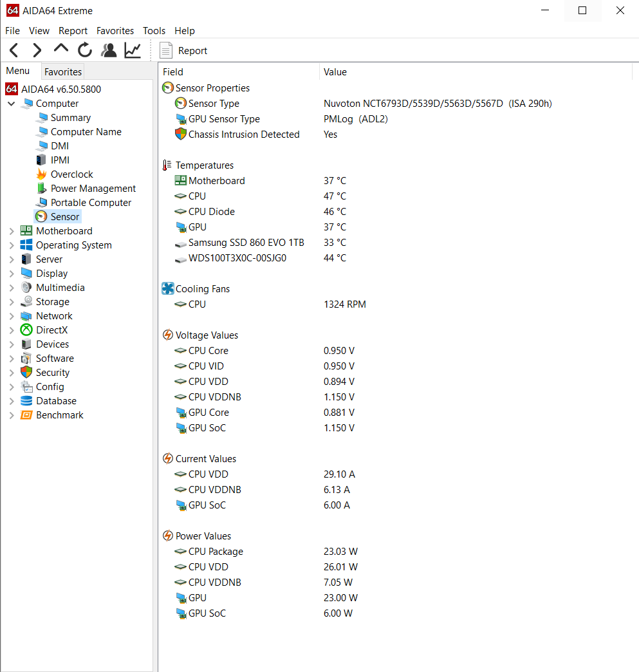
Task: Click the up-level arrow toolbar icon
Action: [61, 48]
